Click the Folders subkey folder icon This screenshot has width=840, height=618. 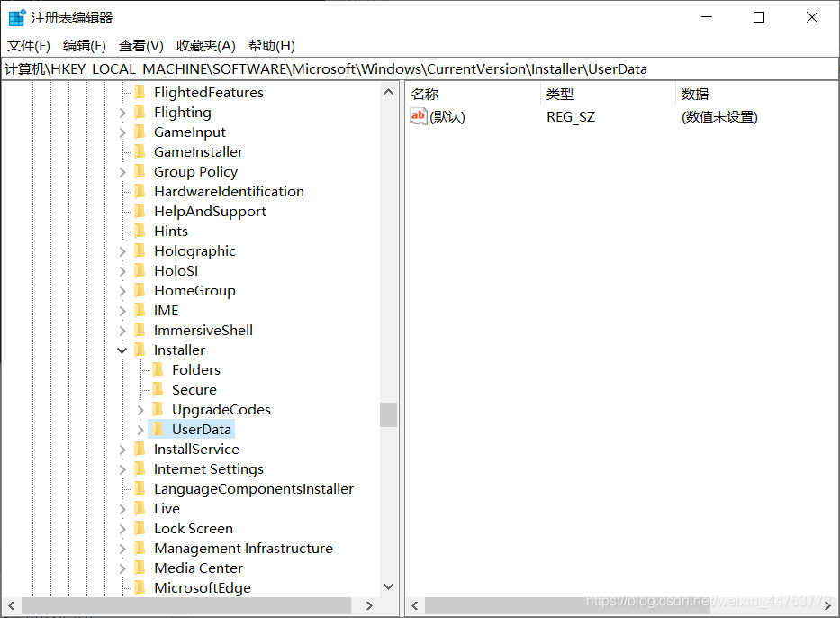pyautogui.click(x=158, y=370)
